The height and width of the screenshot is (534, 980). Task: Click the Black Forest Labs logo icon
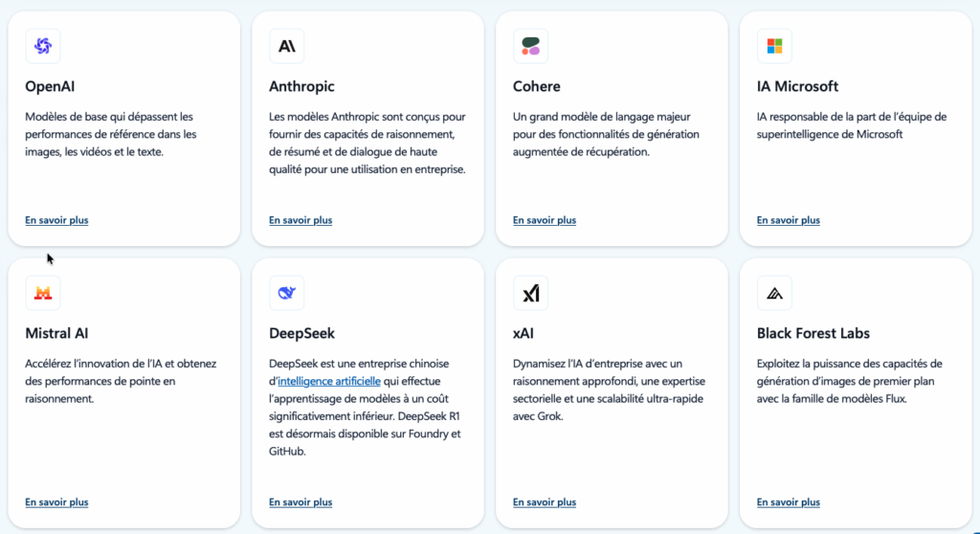(774, 293)
